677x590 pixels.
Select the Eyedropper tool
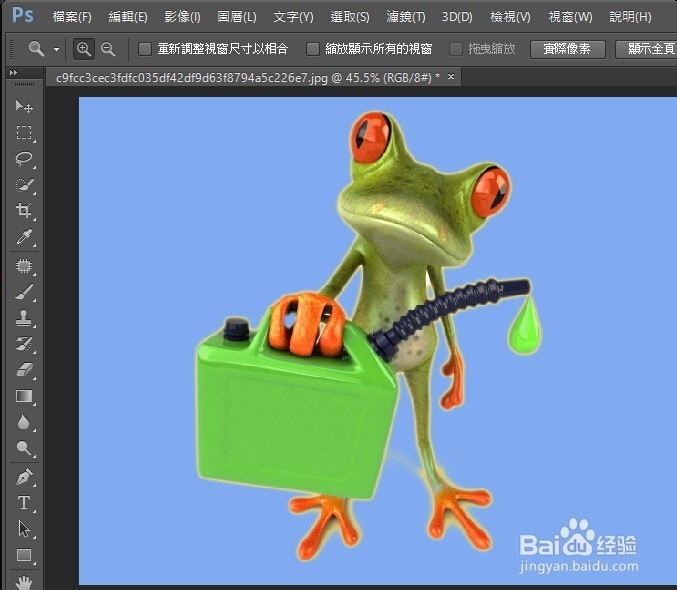[24, 237]
